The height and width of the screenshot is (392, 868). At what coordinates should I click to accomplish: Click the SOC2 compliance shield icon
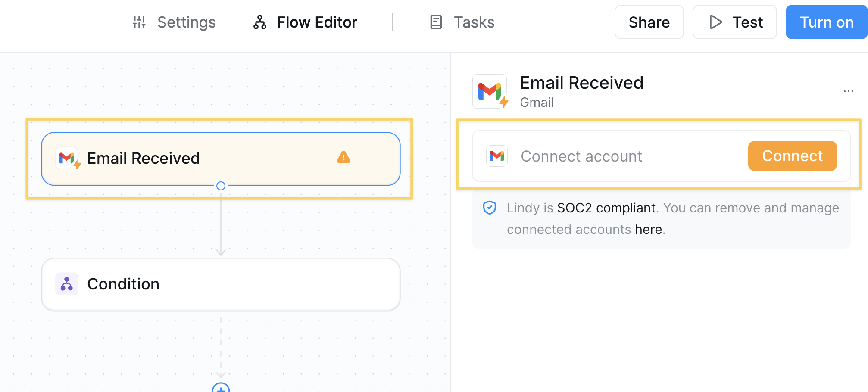[490, 208]
